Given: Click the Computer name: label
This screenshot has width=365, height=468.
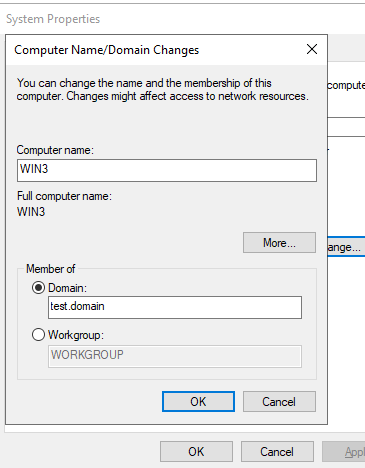Looking at the screenshot, I should click(55, 150).
